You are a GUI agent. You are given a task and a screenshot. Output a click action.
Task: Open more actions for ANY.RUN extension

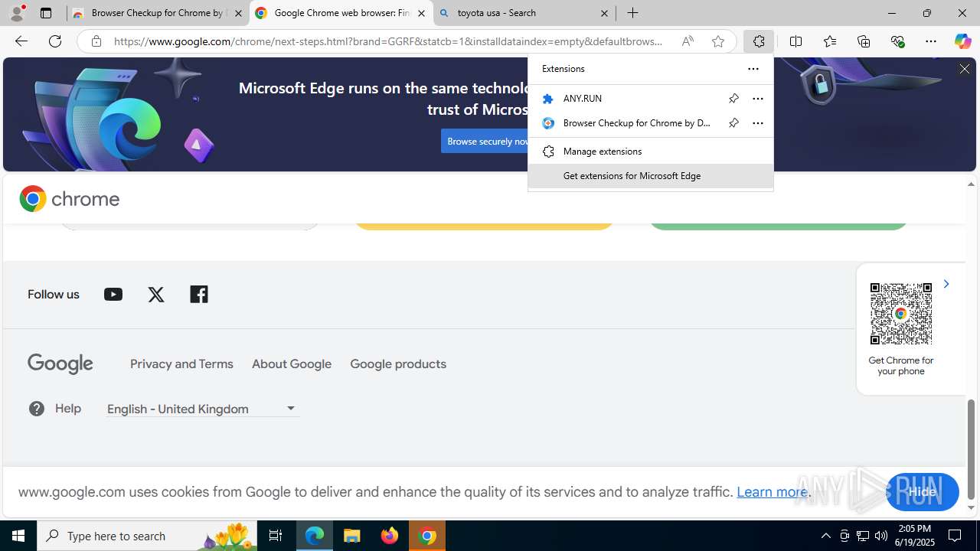[757, 98]
